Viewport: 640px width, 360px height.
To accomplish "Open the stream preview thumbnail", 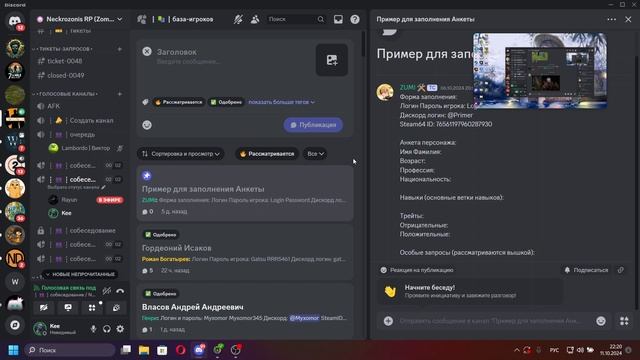I will (540, 71).
